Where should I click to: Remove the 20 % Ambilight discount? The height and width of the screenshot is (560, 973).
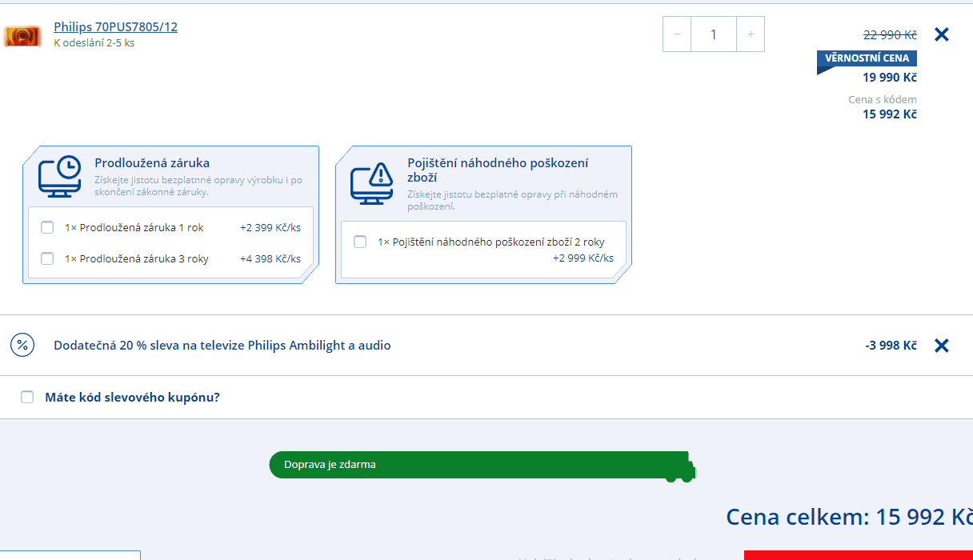942,346
